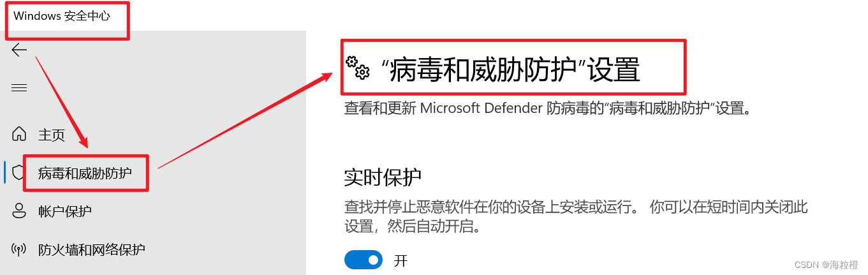The width and height of the screenshot is (868, 275).
Task: Click the gears icon beside the settings heading
Action: 358,67
